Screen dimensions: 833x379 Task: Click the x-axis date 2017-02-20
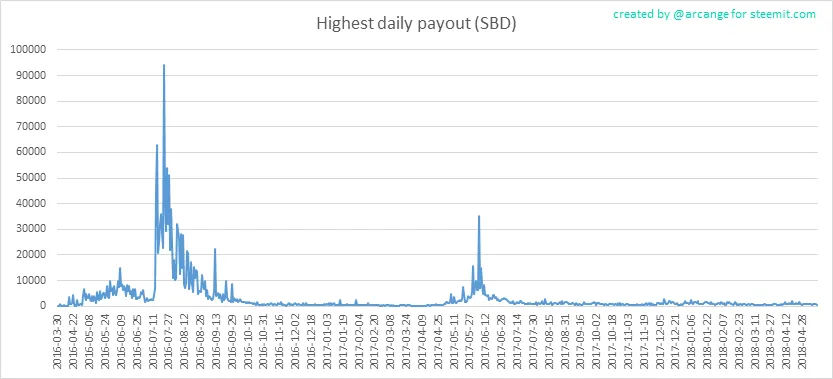pos(374,341)
